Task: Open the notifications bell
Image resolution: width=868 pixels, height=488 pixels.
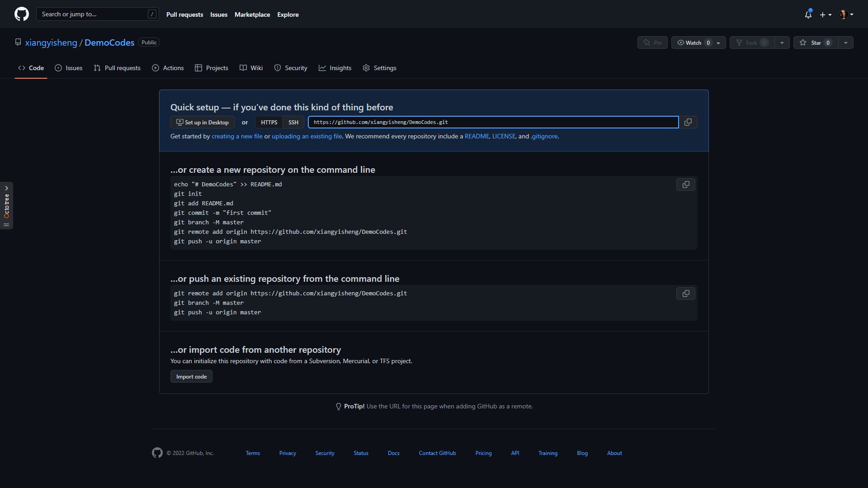Action: pos(808,14)
